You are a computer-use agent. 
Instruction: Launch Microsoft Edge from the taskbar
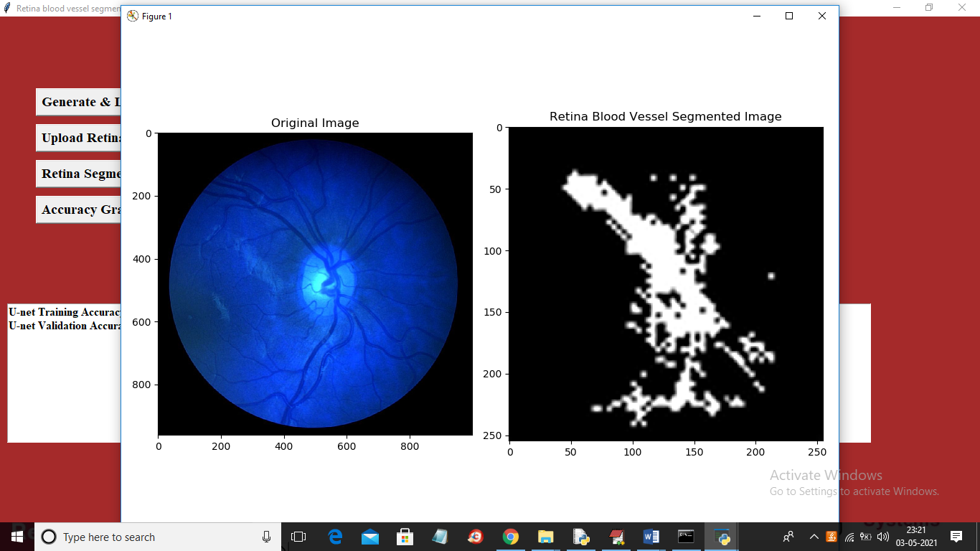pos(335,537)
